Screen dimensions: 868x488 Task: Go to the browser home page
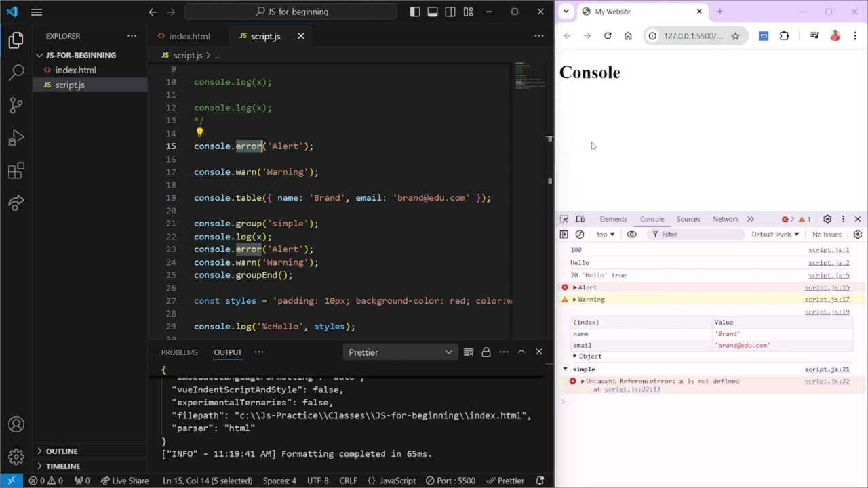tap(628, 36)
